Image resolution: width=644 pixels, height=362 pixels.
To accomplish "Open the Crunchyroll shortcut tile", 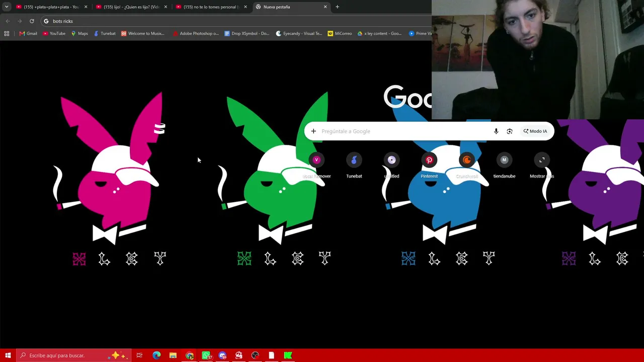I will (467, 165).
